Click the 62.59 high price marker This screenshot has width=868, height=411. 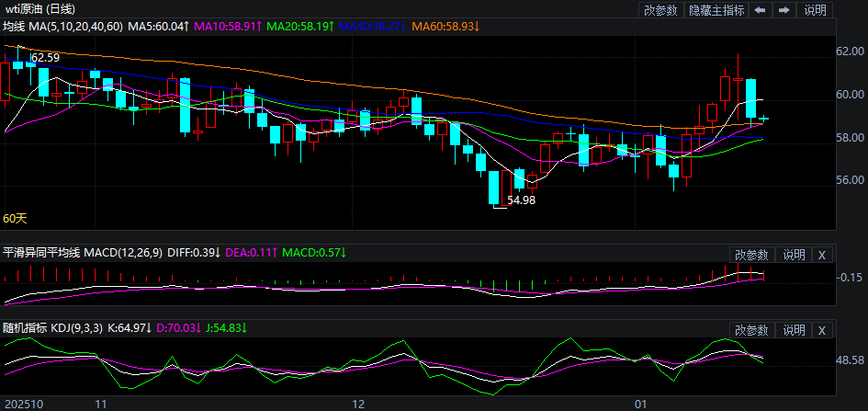point(45,58)
